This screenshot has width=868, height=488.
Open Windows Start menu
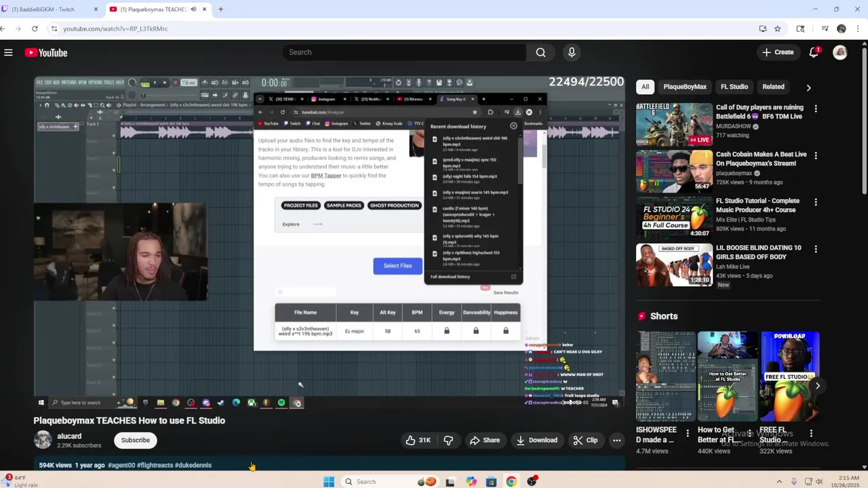tap(329, 481)
